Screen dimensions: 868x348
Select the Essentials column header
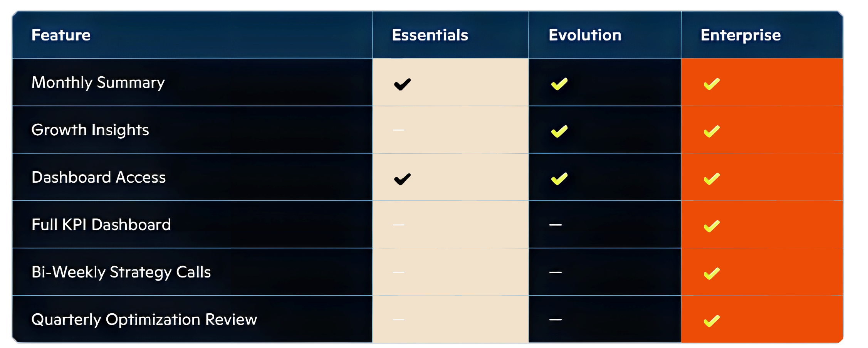coord(430,35)
